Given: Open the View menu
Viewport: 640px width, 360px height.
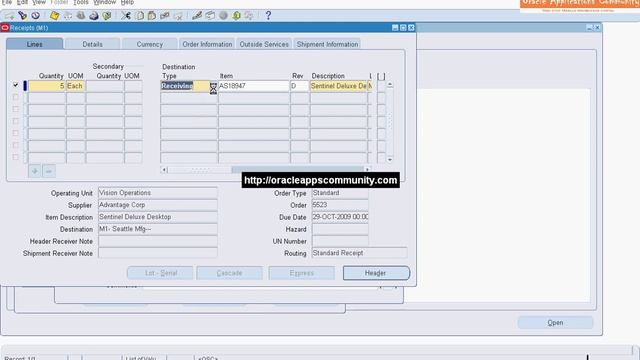Looking at the screenshot, I should pos(39,2).
